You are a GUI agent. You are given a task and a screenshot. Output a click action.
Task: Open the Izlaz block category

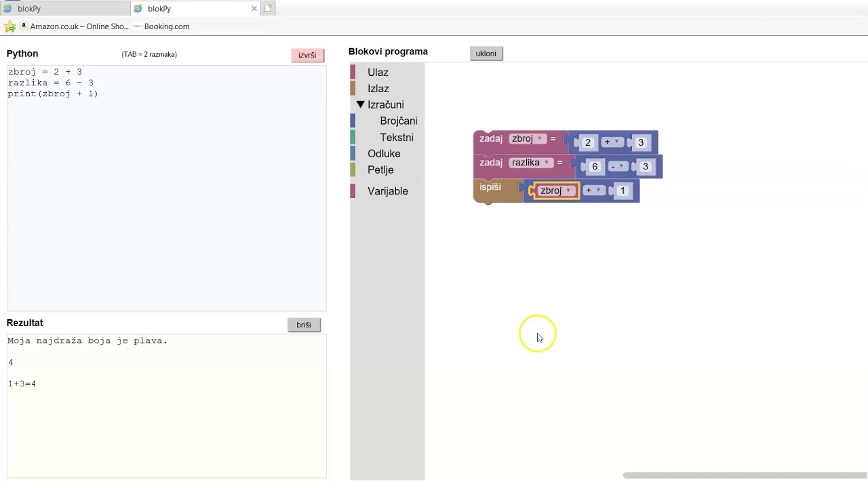[x=378, y=89]
